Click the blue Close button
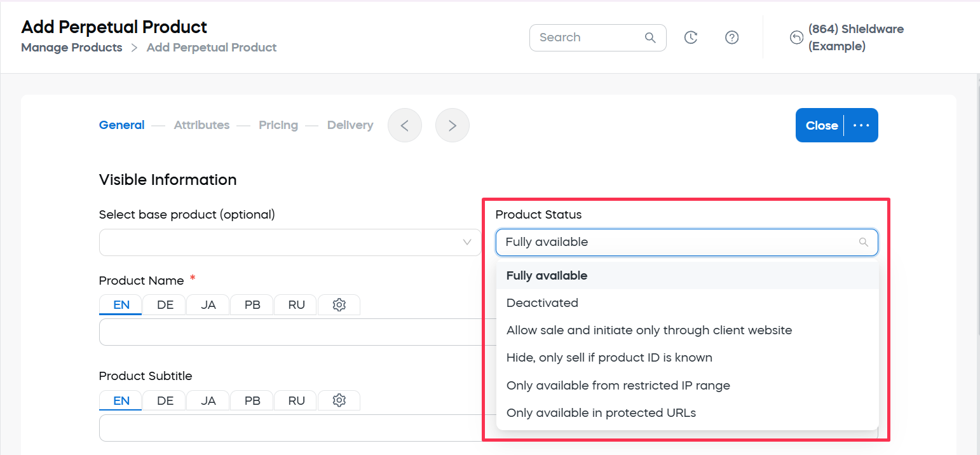The image size is (980, 455). [821, 125]
